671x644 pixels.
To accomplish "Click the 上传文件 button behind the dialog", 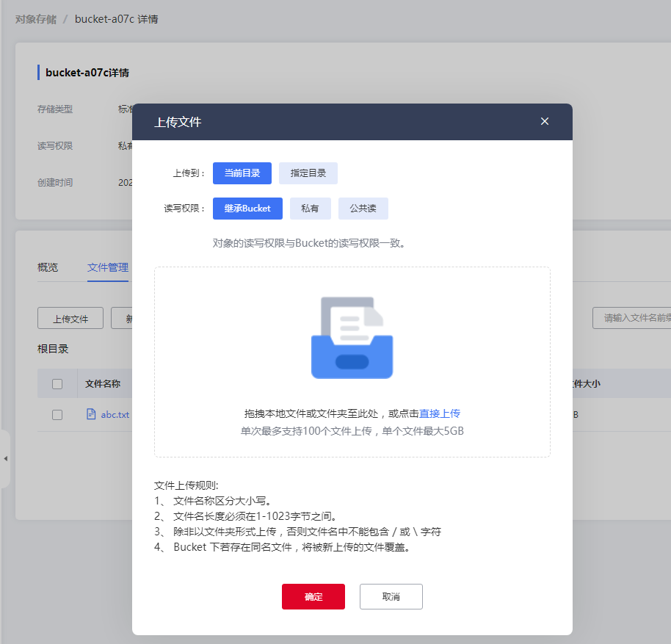I will 70,319.
